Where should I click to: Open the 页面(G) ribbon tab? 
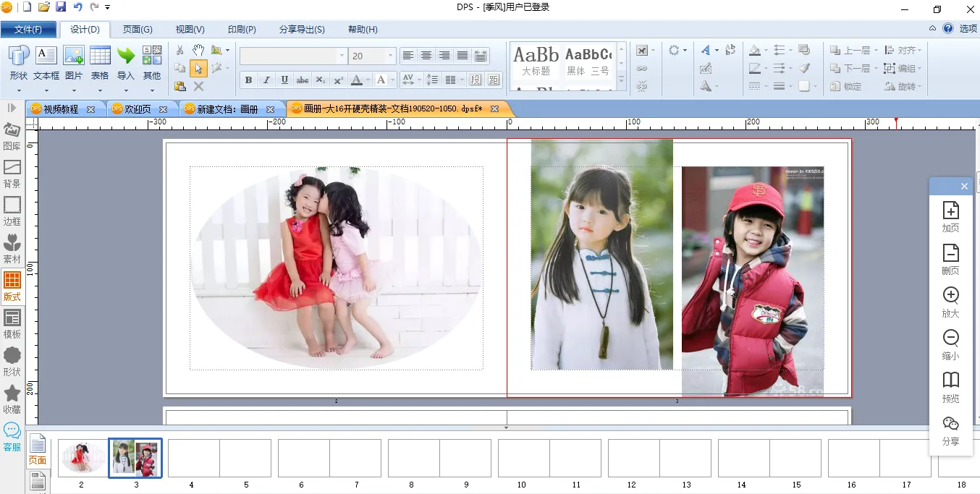(138, 30)
